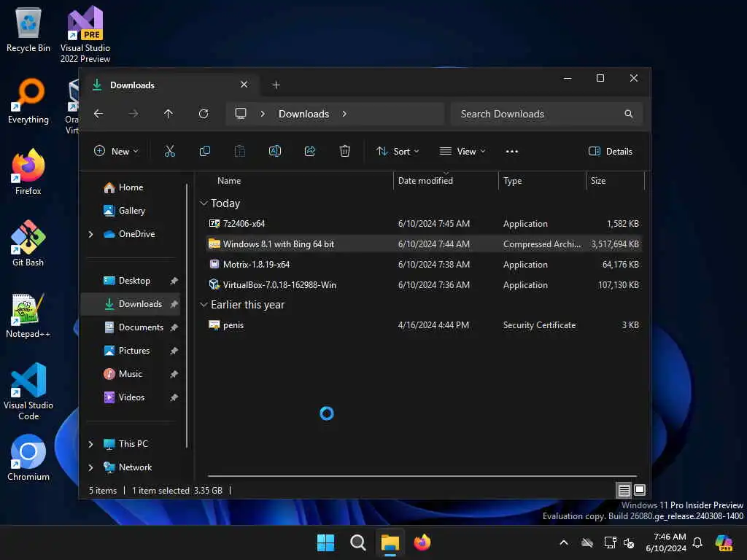Open the New dropdown menu
747x560 pixels.
coord(116,152)
